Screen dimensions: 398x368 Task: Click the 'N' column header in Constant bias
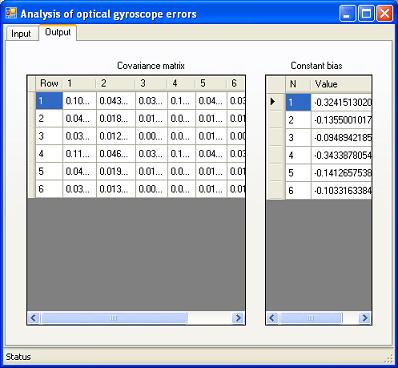pyautogui.click(x=298, y=84)
